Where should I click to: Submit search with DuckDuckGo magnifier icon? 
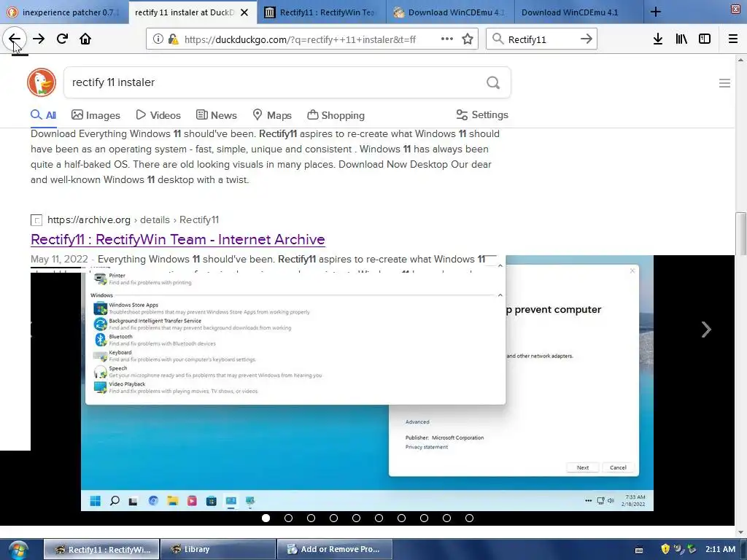coord(493,83)
